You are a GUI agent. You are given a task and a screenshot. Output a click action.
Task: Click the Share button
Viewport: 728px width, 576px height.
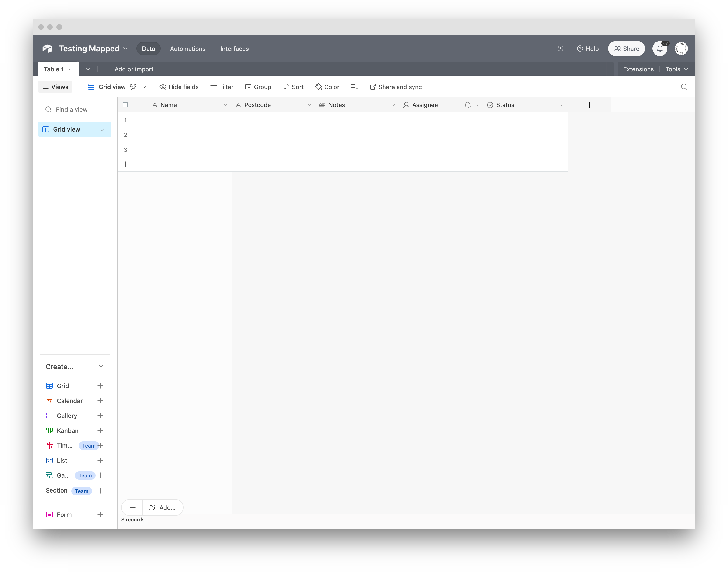(626, 49)
